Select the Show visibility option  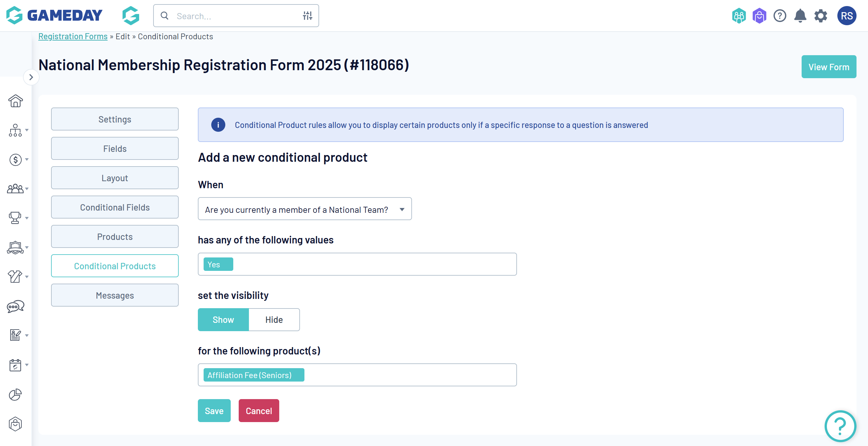coord(223,319)
